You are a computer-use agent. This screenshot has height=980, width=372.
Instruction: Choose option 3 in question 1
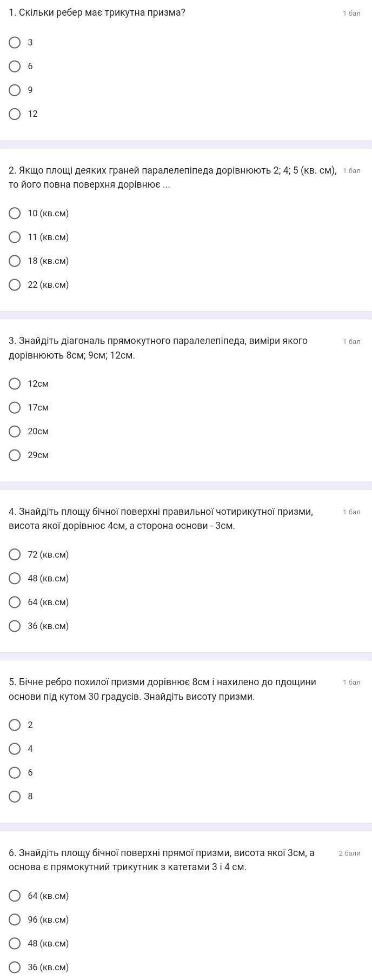pyautogui.click(x=15, y=42)
